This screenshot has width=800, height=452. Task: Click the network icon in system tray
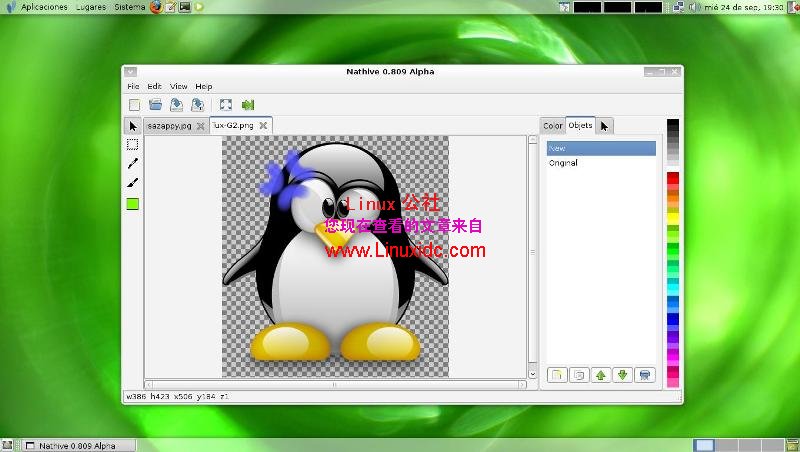click(678, 7)
